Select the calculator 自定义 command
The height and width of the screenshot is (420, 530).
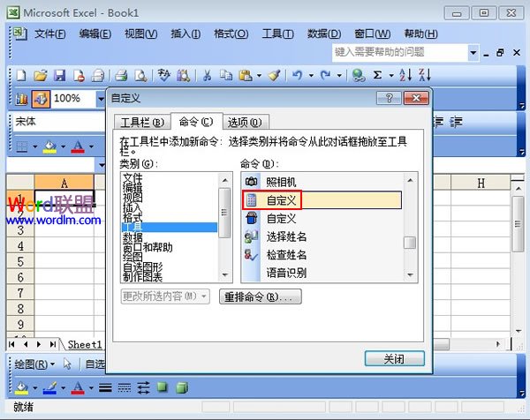322,200
